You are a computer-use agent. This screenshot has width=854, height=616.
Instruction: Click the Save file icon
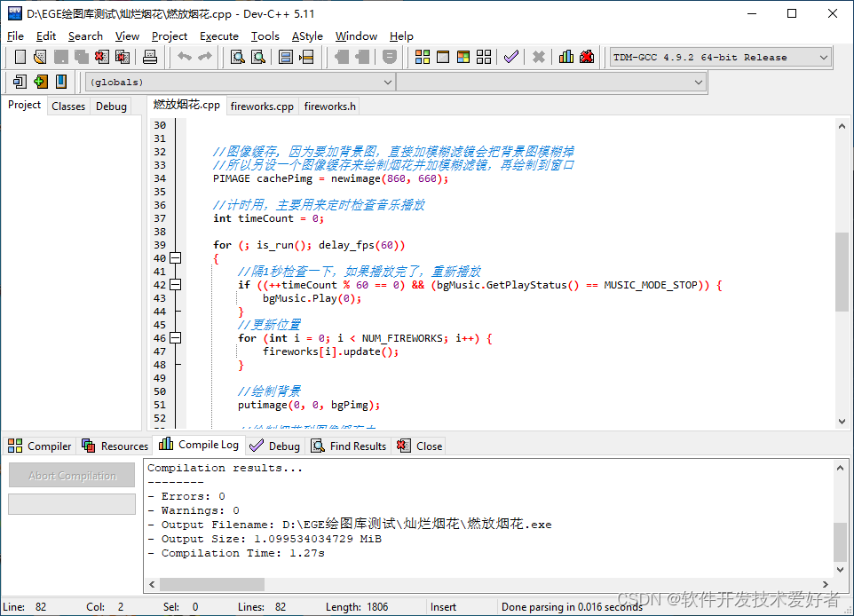coord(60,56)
